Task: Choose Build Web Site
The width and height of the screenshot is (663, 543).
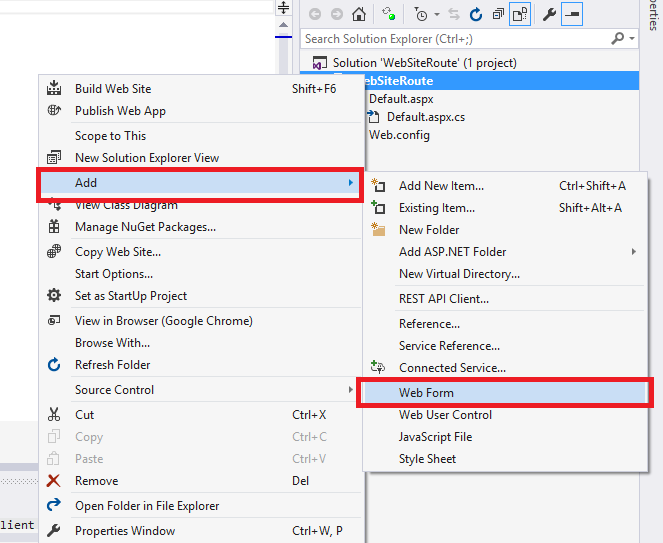Action: (200, 89)
